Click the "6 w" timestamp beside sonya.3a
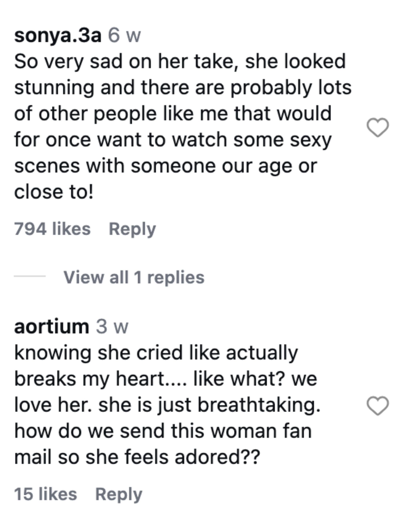400x532 pixels. tap(124, 36)
